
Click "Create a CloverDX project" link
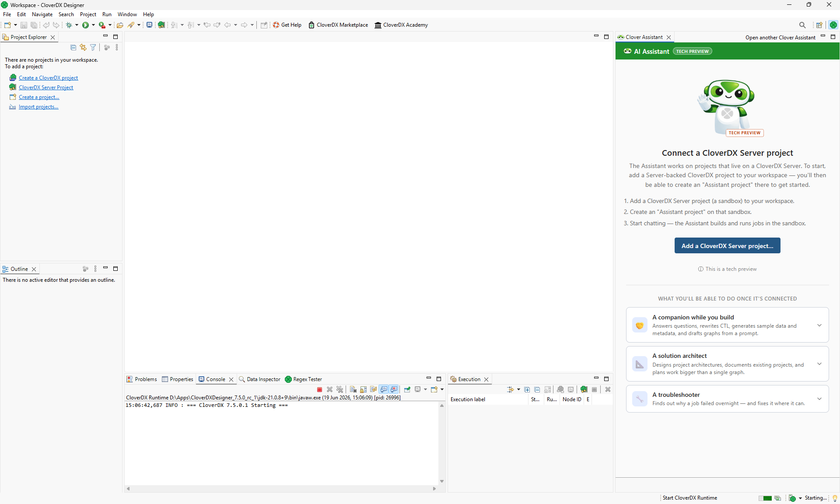click(48, 78)
